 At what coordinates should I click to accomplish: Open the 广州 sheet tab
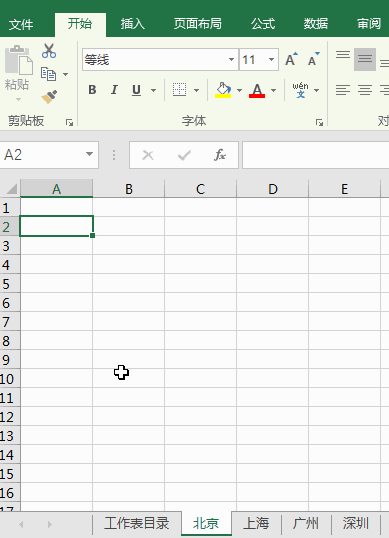click(306, 524)
